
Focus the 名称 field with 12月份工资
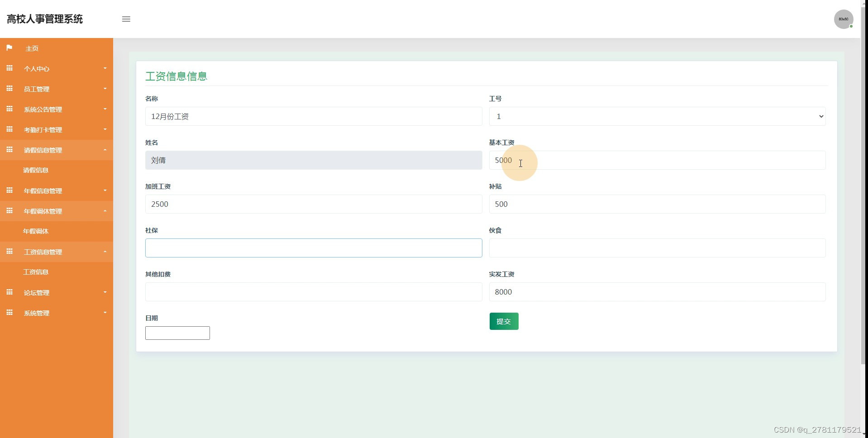pyautogui.click(x=314, y=116)
